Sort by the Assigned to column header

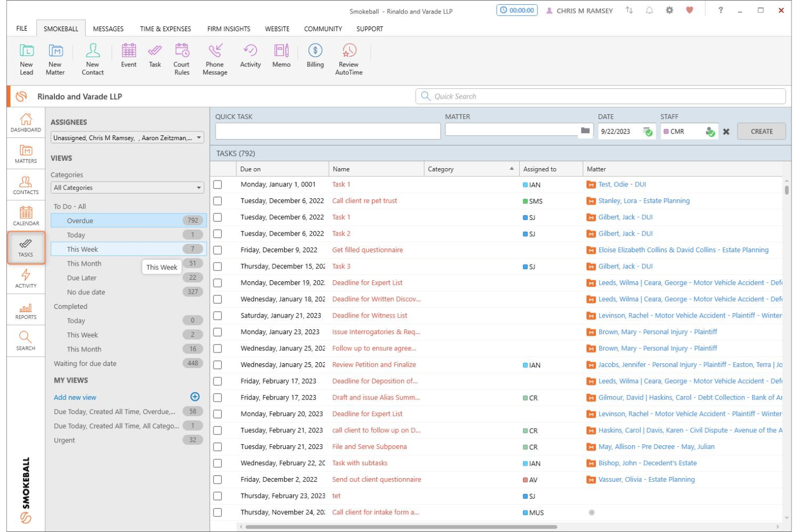551,169
